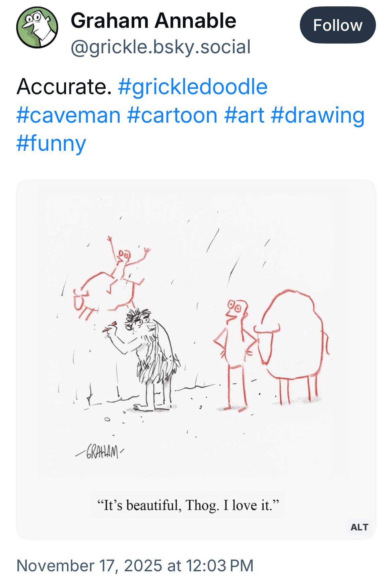The height and width of the screenshot is (581, 392).
Task: Open the #cartoon hashtag link
Action: pos(172,115)
